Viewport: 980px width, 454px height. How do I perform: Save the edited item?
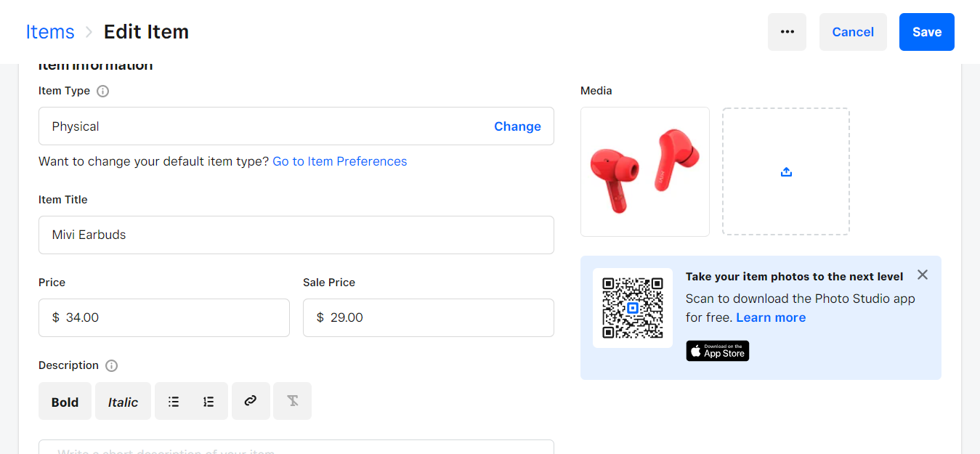click(x=926, y=32)
